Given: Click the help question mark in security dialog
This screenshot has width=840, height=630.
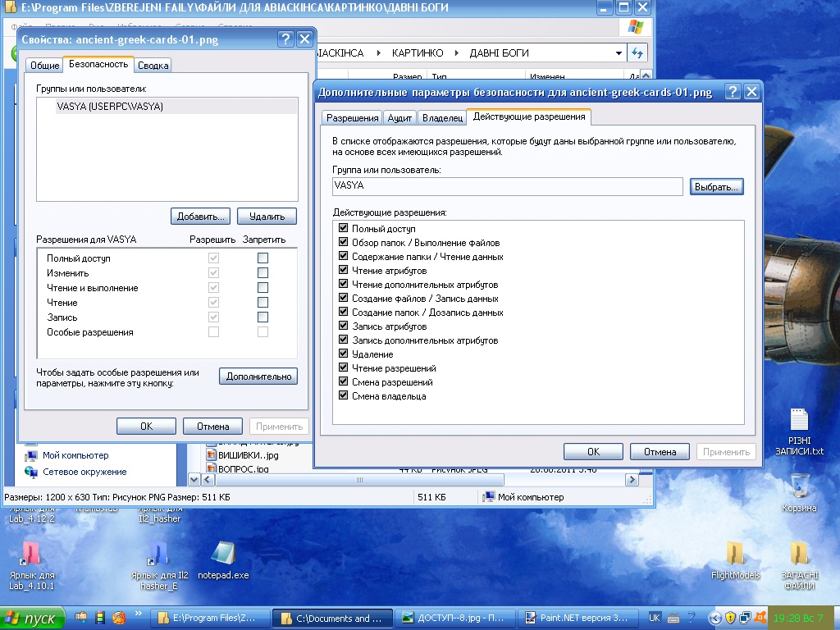Looking at the screenshot, I should click(x=733, y=91).
